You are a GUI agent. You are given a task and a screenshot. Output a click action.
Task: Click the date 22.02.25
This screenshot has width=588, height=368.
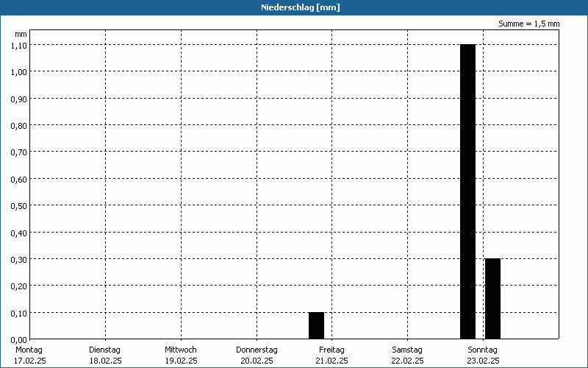408,361
